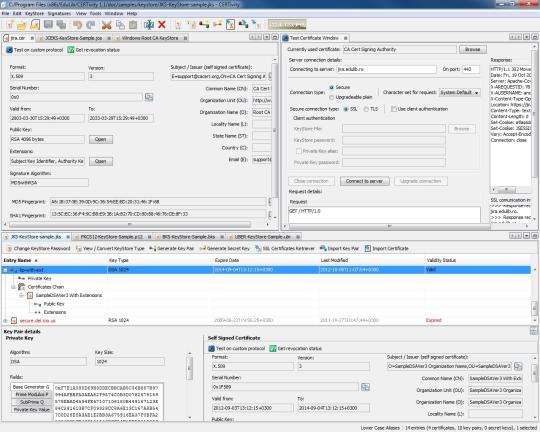This screenshot has height=432, width=540.
Task: Click Open button beside Public Key
Action: (101, 140)
